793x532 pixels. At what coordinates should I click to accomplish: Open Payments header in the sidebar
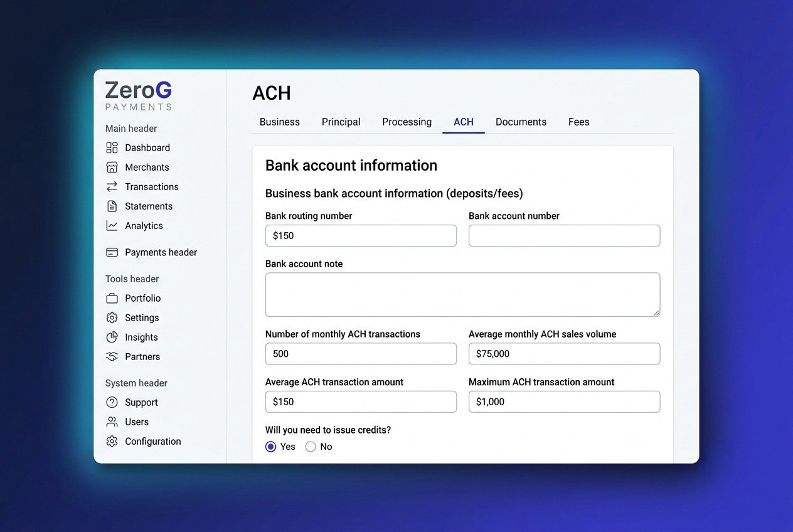[x=161, y=252]
